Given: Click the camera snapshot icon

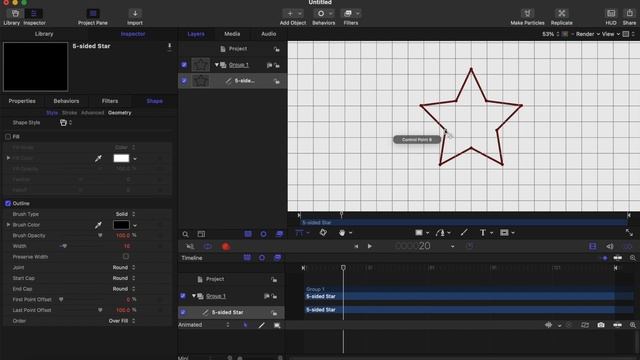Looking at the screenshot, I should (601, 325).
